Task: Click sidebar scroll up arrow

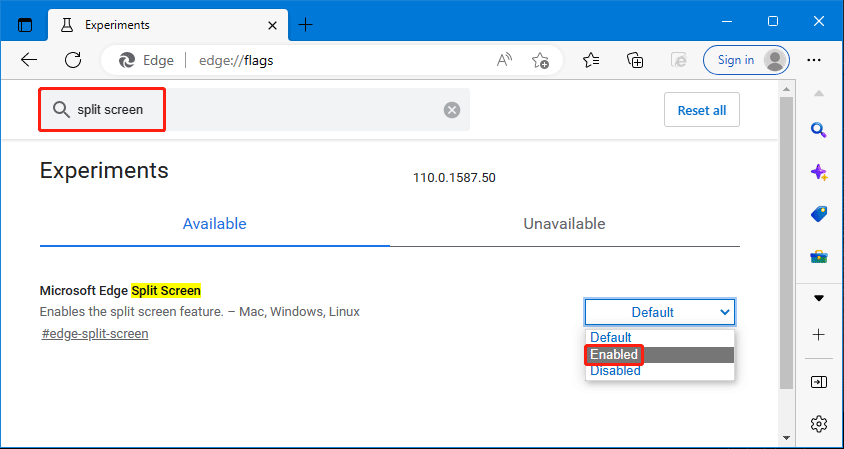Action: click(819, 94)
